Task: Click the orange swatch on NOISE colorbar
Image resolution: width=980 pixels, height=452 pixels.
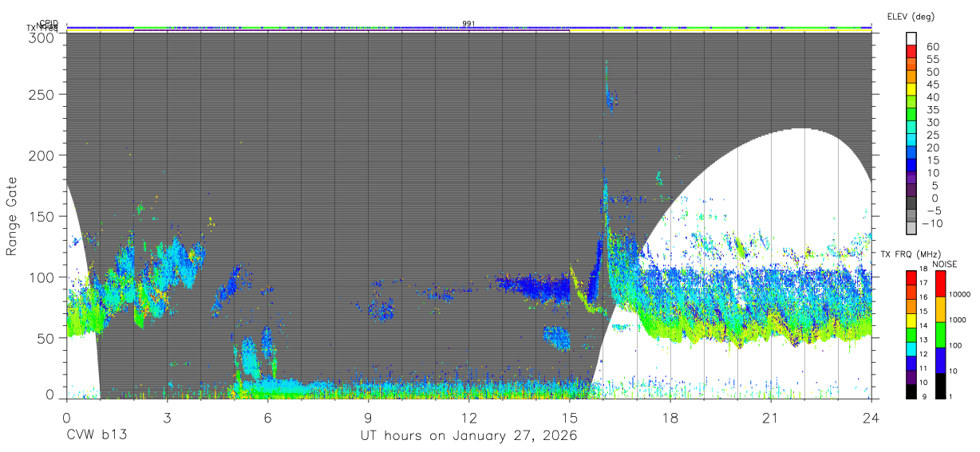Action: pos(942,309)
